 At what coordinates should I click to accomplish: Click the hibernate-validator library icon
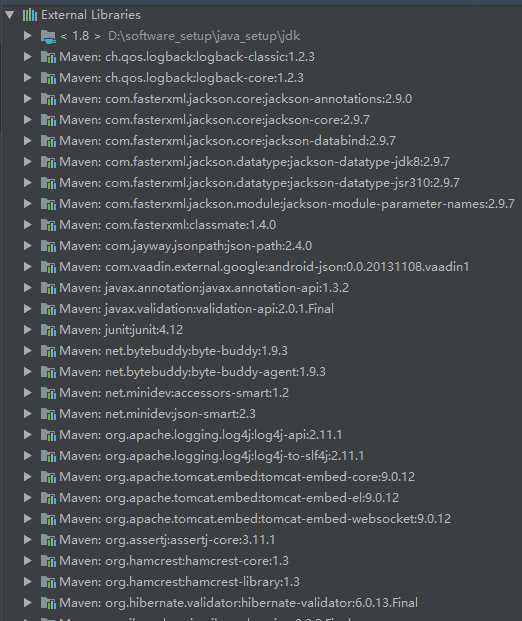click(x=48, y=603)
